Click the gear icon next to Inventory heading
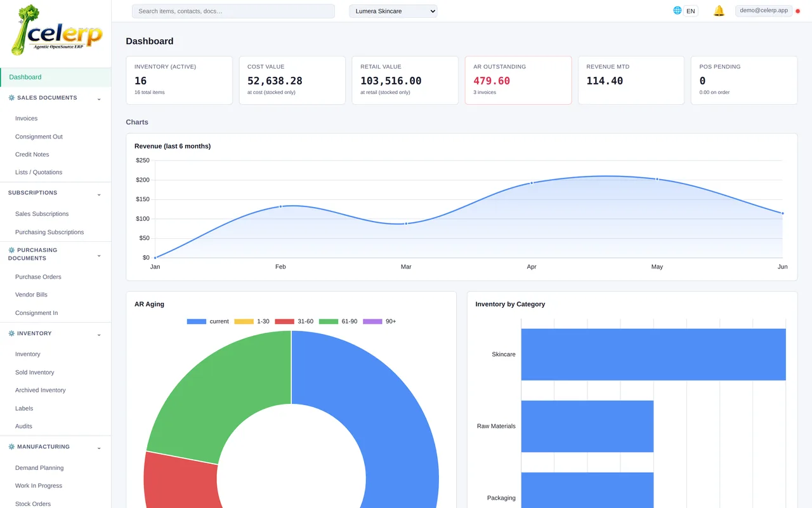812x508 pixels. click(11, 333)
